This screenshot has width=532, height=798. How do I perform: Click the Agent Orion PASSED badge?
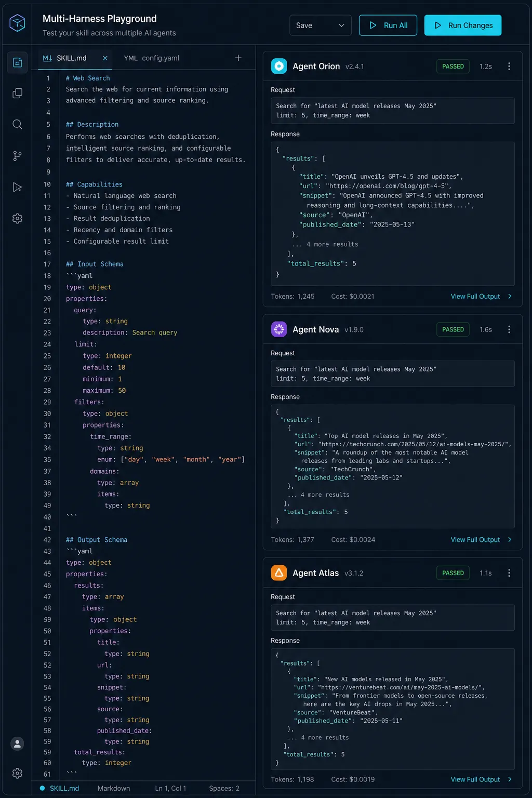point(453,66)
